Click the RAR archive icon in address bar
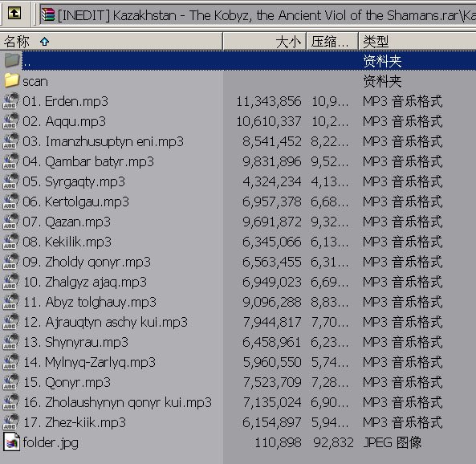 pyautogui.click(x=48, y=14)
